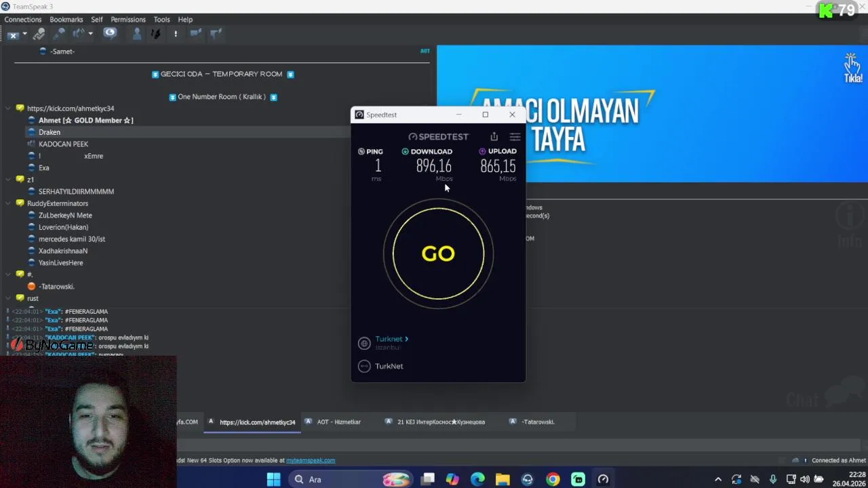Viewport: 868px width, 488px height.
Task: Toggle away status in TeamSpeak toolbar
Action: [x=39, y=34]
